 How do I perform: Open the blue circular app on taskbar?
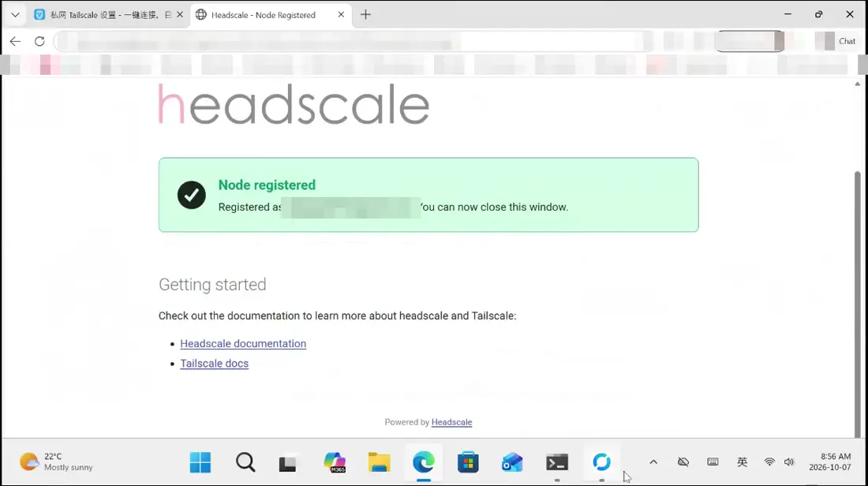pyautogui.click(x=602, y=462)
